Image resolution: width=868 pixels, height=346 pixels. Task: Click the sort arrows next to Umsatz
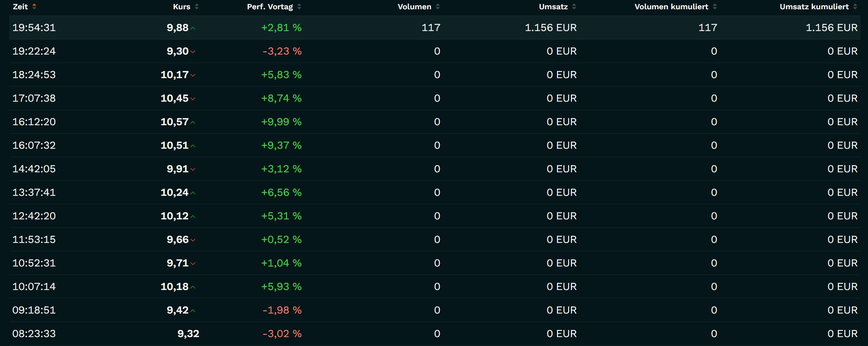574,6
